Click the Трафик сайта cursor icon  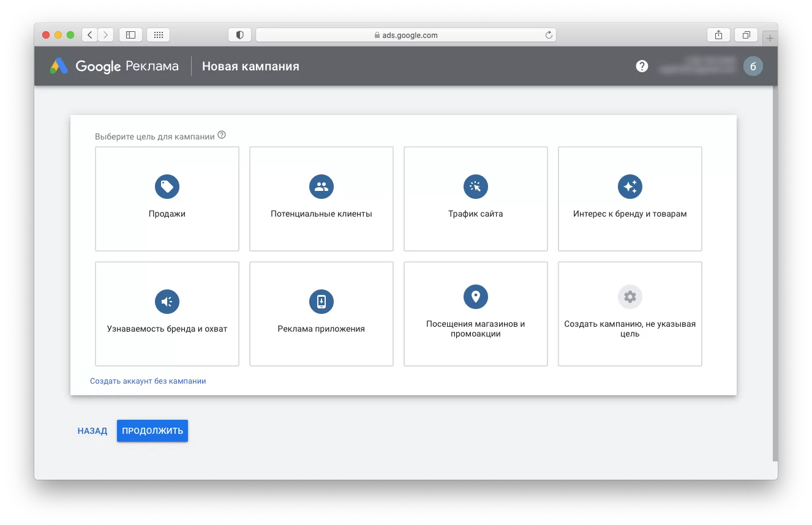[x=476, y=186]
